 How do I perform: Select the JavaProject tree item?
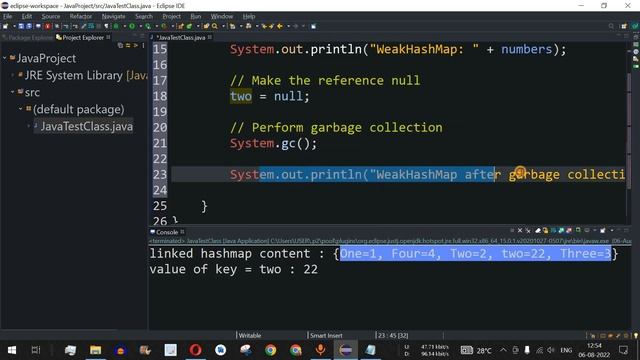[46, 58]
